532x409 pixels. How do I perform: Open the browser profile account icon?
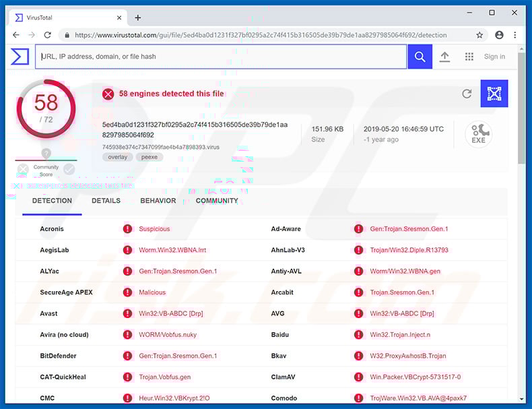499,35
